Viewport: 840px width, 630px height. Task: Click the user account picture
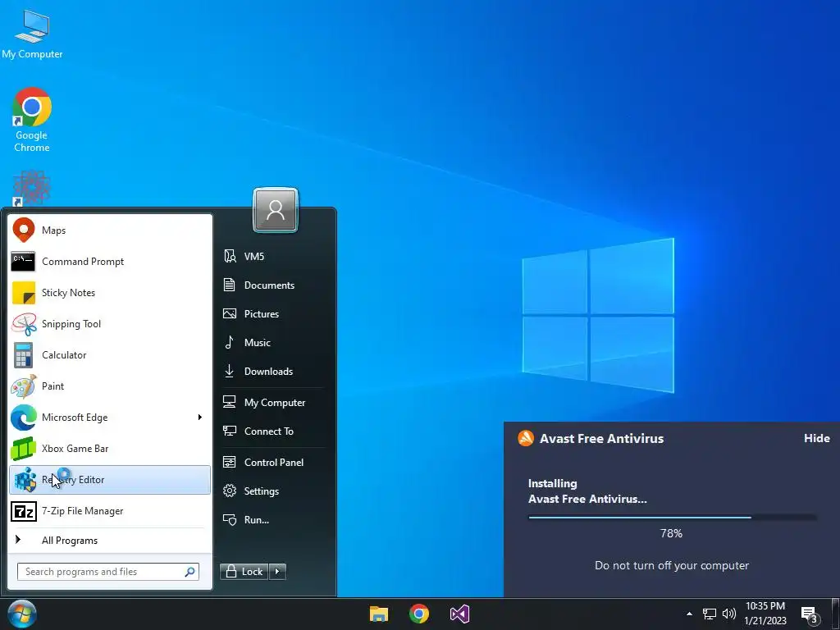coord(276,210)
